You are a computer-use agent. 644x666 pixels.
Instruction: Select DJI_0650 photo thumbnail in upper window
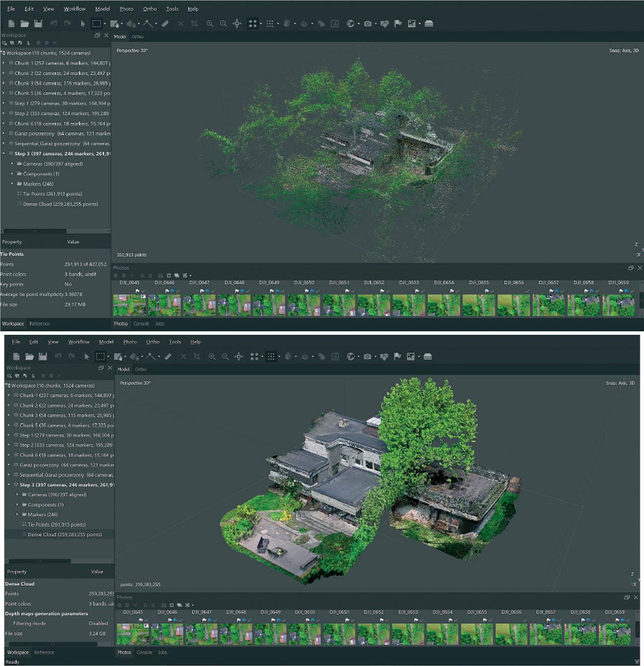coord(304,305)
